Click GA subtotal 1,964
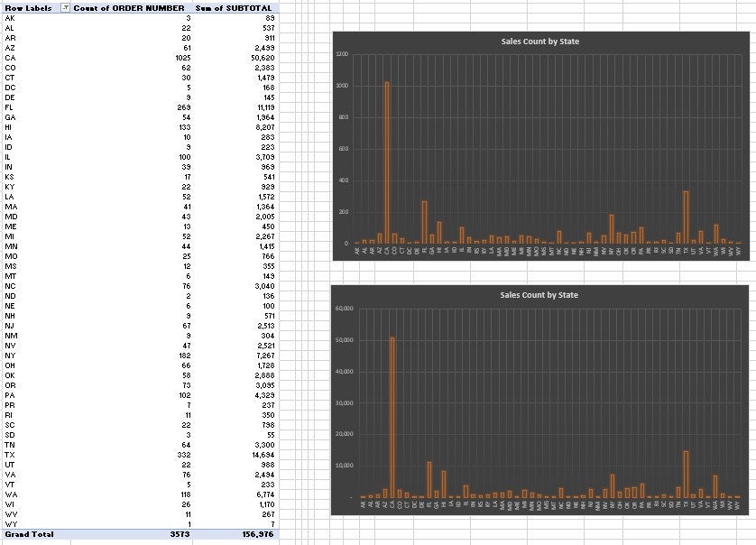Viewport: 756px width, 545px height. click(265, 117)
